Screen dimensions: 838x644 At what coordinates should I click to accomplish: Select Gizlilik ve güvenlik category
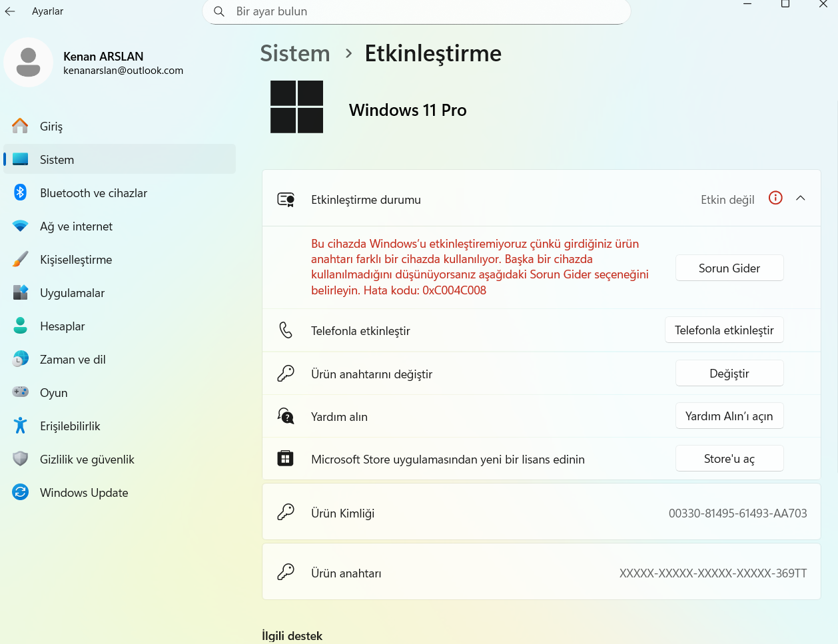(x=120, y=459)
